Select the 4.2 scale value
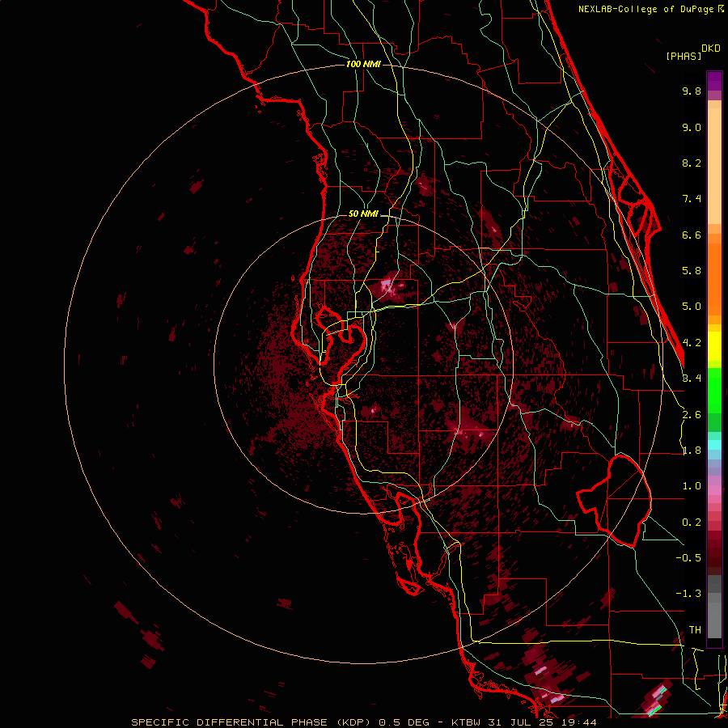This screenshot has height=728, width=728. coord(692,343)
